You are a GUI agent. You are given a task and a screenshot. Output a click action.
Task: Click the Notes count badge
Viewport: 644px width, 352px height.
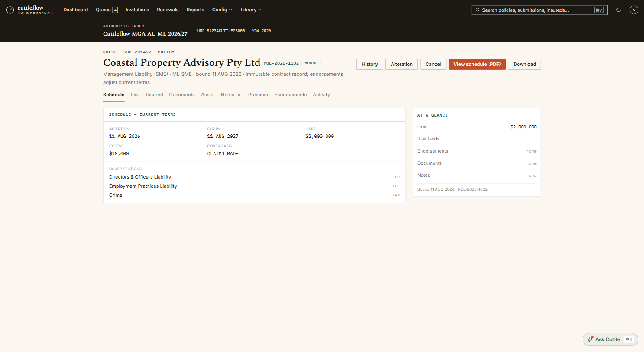239,95
